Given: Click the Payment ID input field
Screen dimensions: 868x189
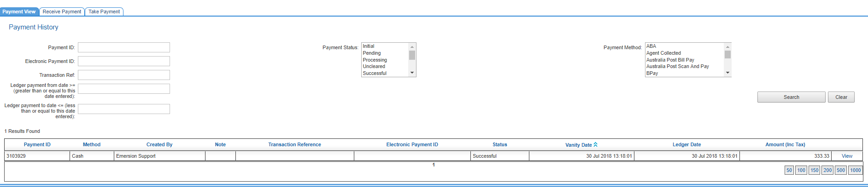Looking at the screenshot, I should (123, 47).
